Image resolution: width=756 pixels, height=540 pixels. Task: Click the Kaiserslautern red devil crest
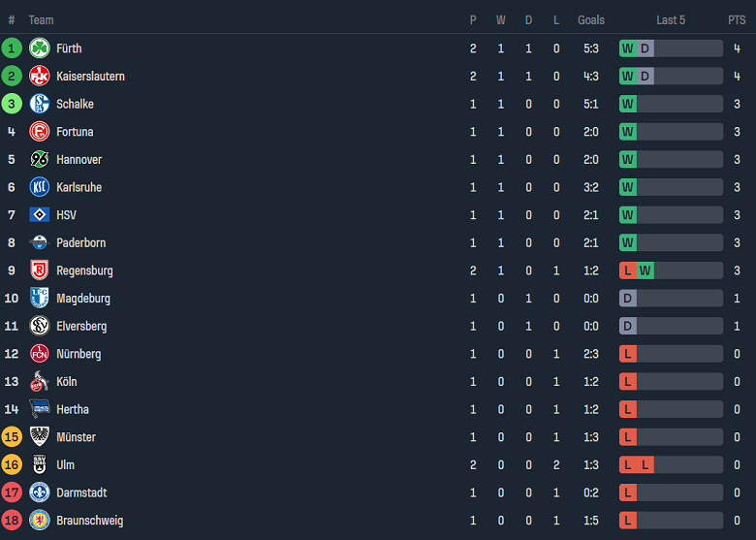coord(40,77)
